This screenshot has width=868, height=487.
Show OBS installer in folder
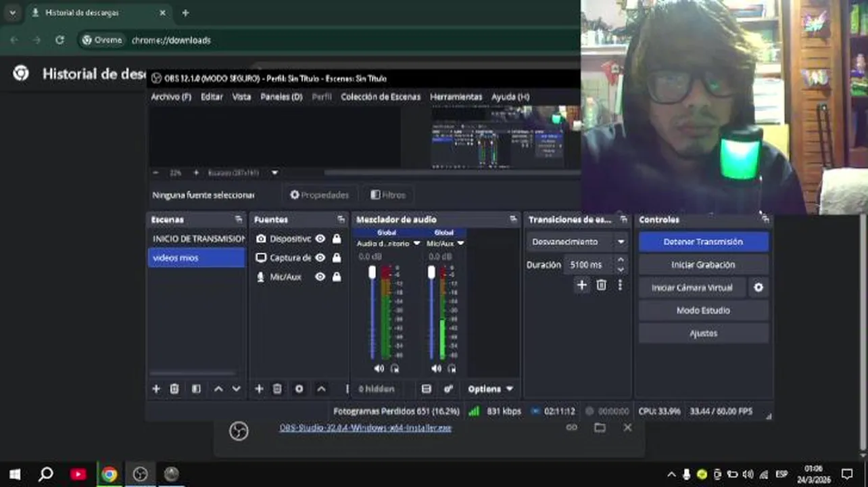pos(600,427)
